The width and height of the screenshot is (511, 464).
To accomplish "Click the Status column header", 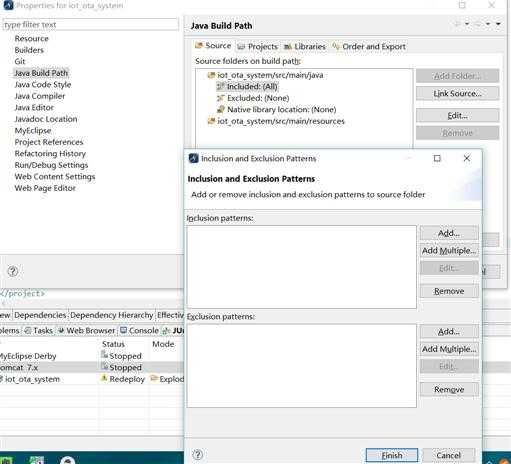I will coord(113,344).
